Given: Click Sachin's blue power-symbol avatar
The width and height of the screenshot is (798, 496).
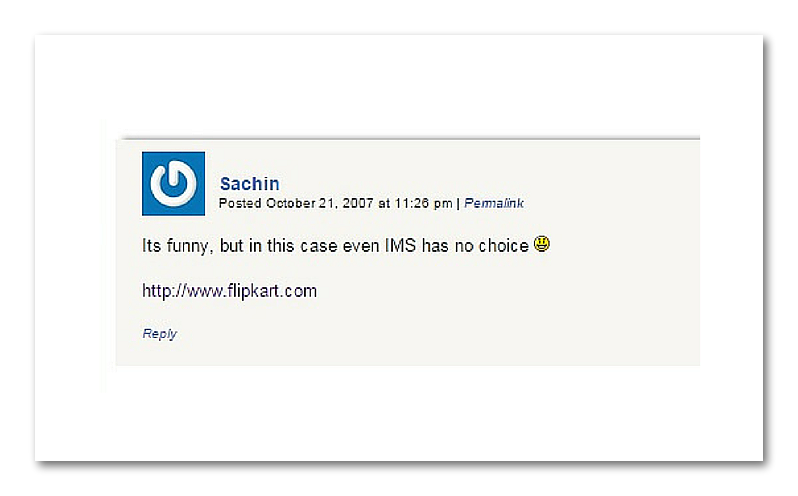Looking at the screenshot, I should click(174, 184).
